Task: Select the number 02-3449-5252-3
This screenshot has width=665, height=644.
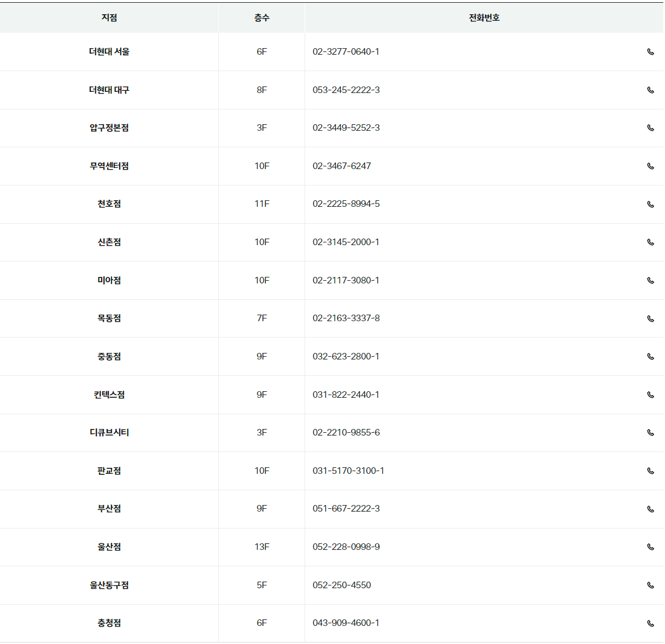Action: [346, 127]
